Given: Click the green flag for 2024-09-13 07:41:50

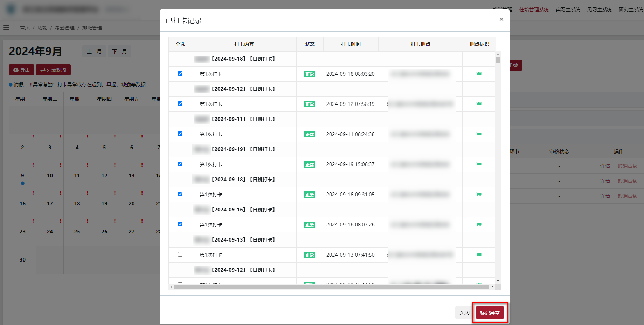Looking at the screenshot, I should [479, 255].
